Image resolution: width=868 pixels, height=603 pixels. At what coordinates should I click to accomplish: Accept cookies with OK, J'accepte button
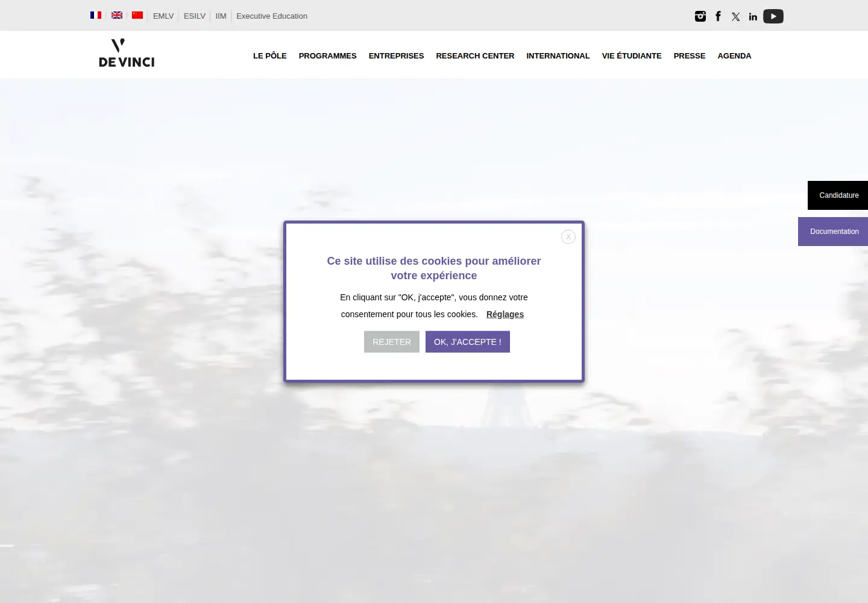click(x=468, y=342)
